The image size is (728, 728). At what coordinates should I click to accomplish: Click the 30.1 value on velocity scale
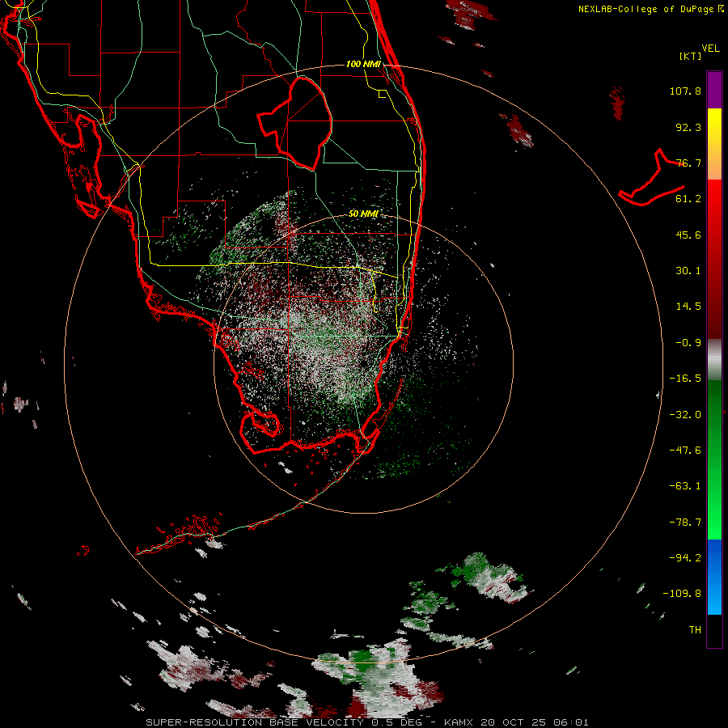point(688,271)
